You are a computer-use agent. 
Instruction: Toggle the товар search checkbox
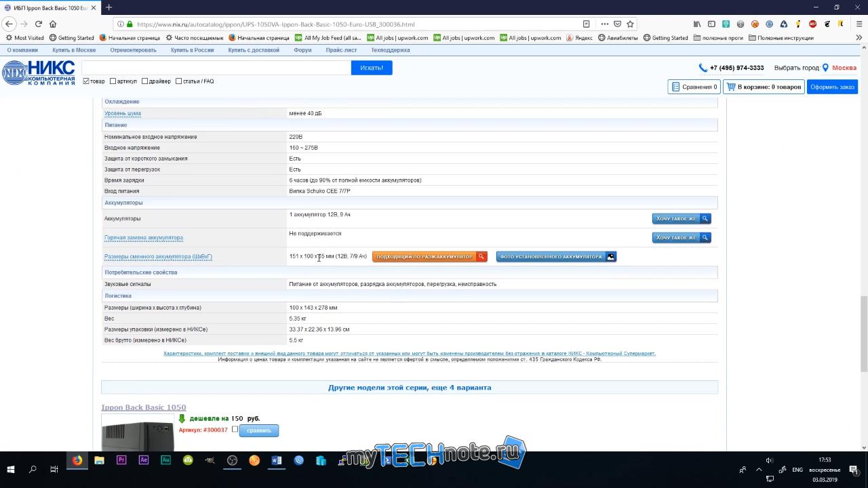pos(86,81)
